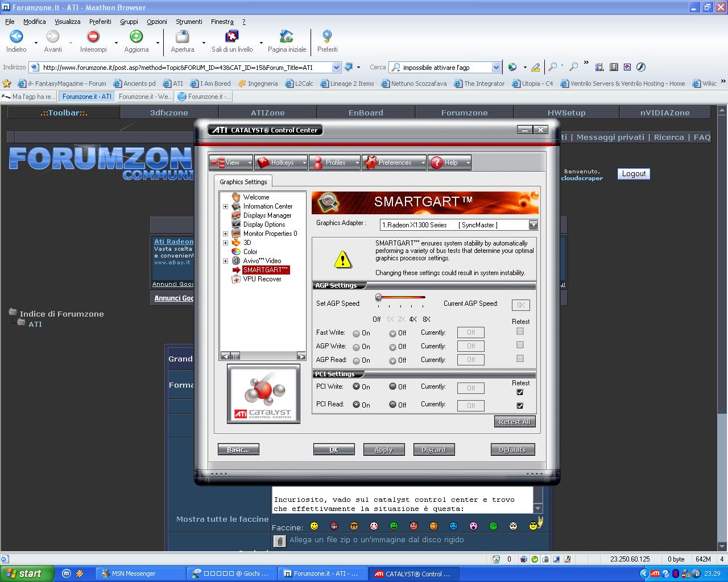Toggle the PCI Write Retest checkbox
The image size is (728, 582).
tap(520, 392)
